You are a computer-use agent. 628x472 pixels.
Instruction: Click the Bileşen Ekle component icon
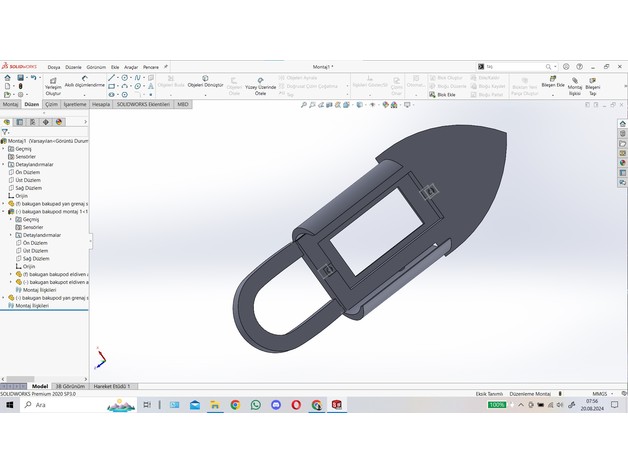click(x=552, y=81)
